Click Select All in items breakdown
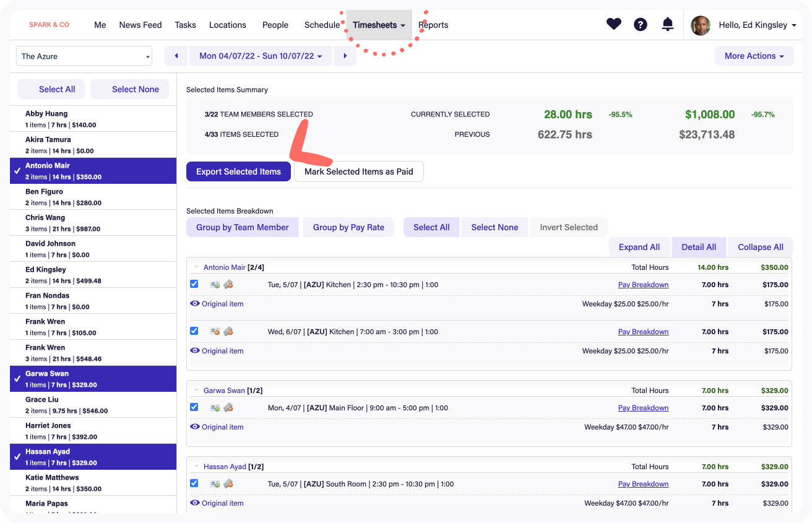The image size is (812, 523). point(431,227)
